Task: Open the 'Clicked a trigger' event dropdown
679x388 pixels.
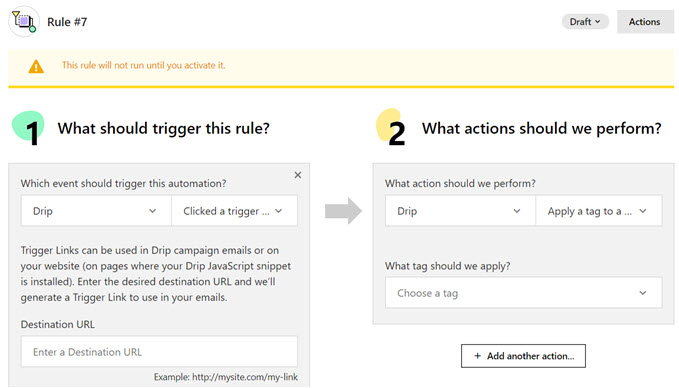Action: [x=234, y=211]
